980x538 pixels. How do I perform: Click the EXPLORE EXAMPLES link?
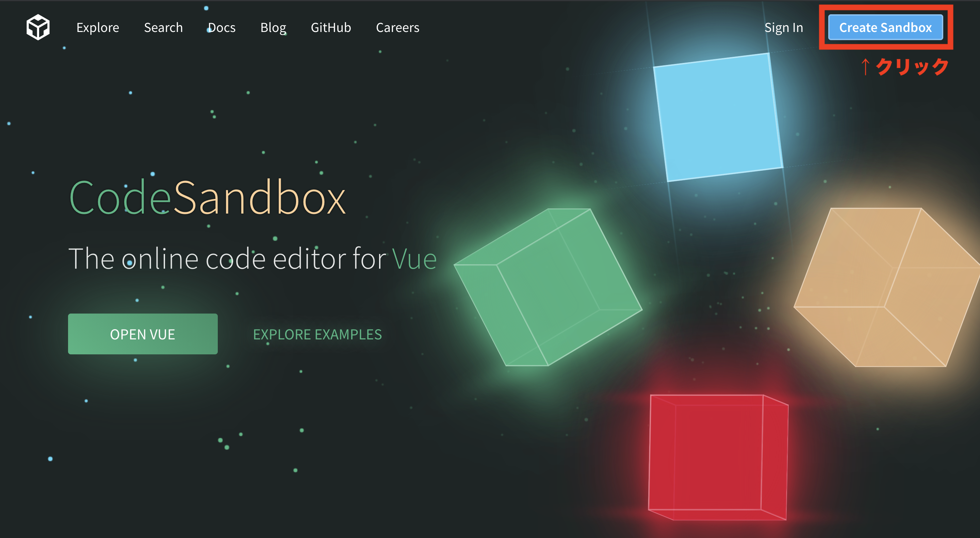point(317,333)
